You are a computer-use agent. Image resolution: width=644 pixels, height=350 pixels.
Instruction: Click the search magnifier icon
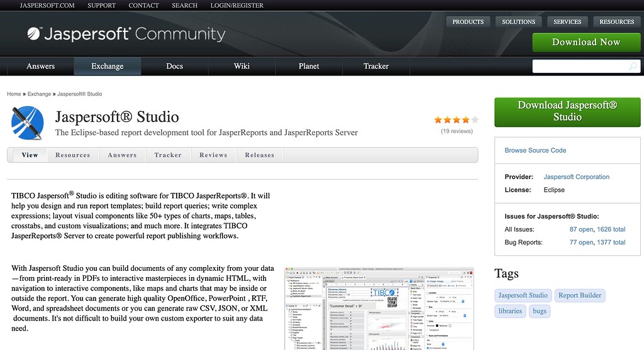click(633, 66)
